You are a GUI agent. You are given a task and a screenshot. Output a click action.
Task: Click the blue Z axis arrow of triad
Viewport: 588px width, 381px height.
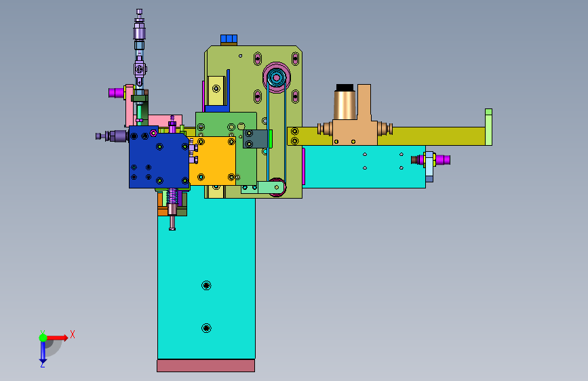43,353
